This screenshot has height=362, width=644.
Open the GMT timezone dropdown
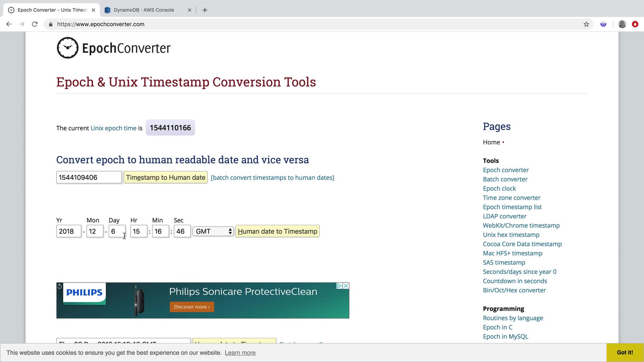pos(213,231)
